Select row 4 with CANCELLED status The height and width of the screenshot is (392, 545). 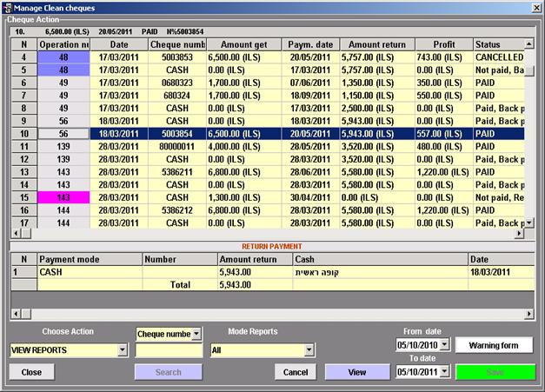pos(261,56)
